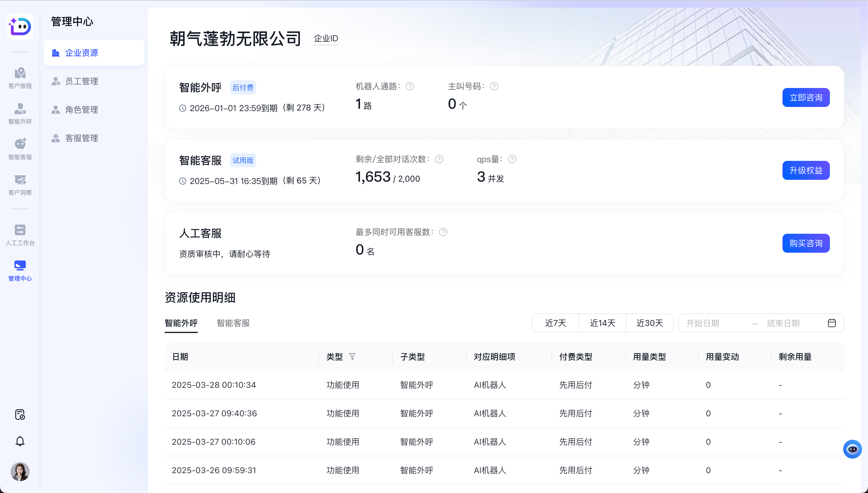This screenshot has height=493, width=868.
Task: Click the 立即咨询 button
Action: [x=806, y=97]
